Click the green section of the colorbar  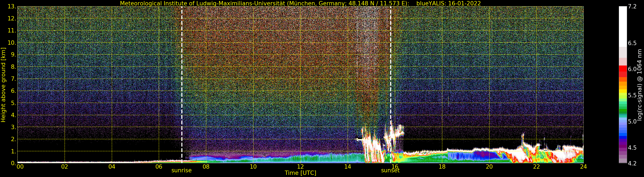tap(623, 108)
